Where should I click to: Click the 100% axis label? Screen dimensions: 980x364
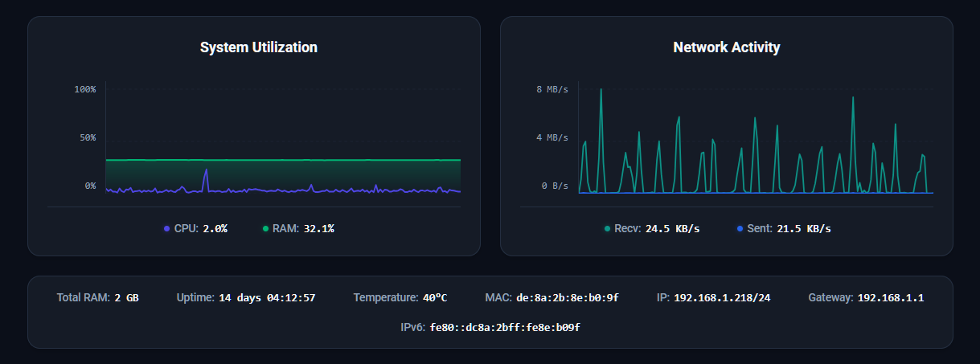(x=85, y=89)
